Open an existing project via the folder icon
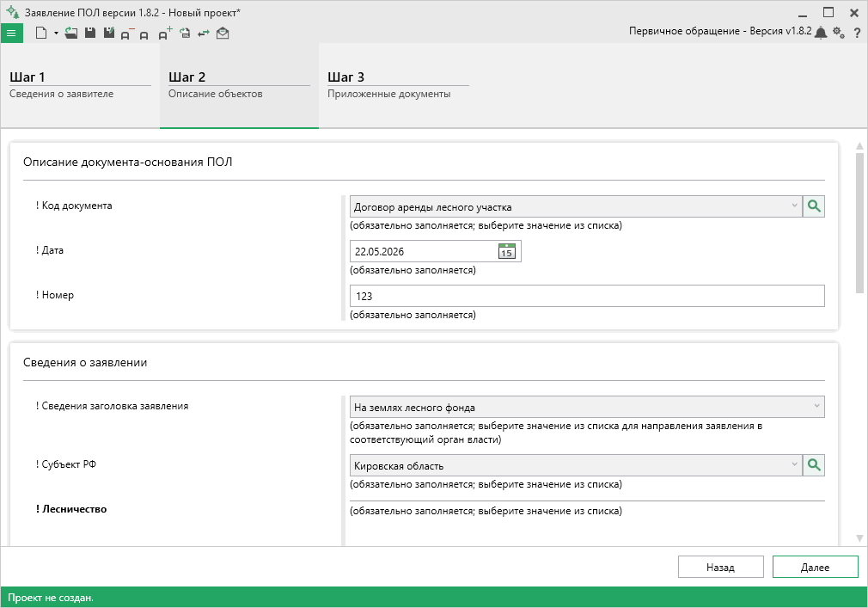Screen dimensions: 868x608 (x=70, y=34)
